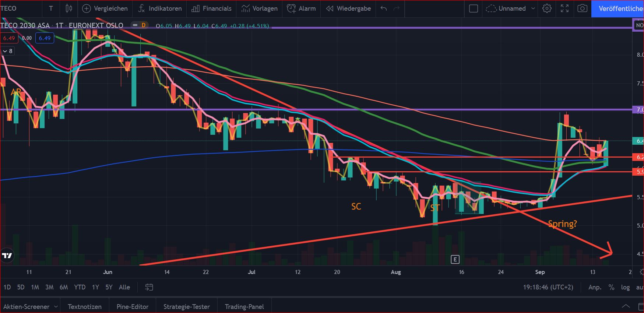Show all data with the Alle range
Screen dimensions: 644x313
(124, 287)
